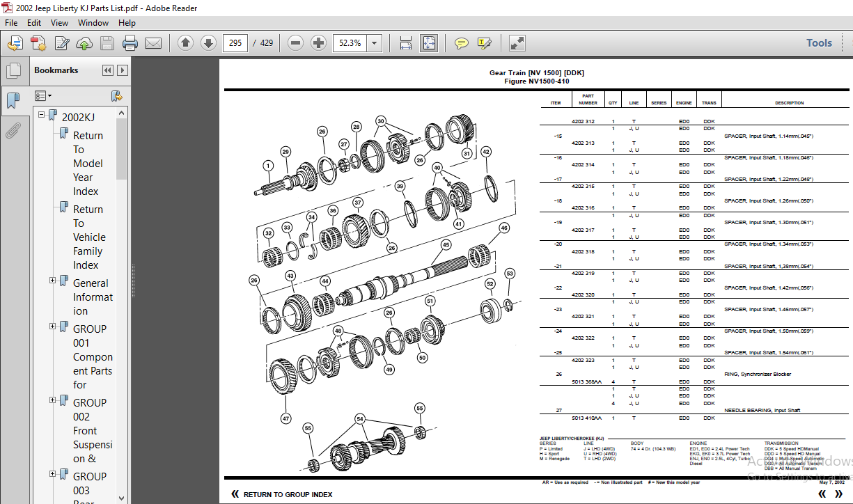Print the document using the printer icon
The image size is (853, 504).
coord(130,43)
